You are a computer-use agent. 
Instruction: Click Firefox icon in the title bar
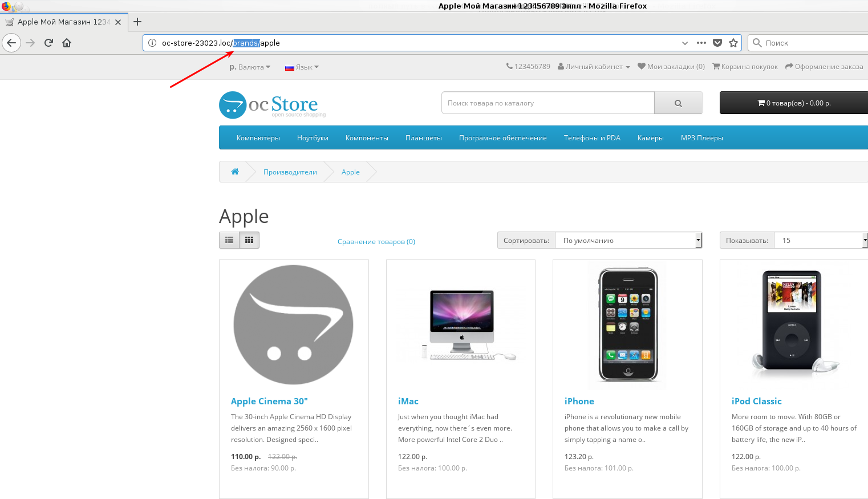[x=6, y=6]
